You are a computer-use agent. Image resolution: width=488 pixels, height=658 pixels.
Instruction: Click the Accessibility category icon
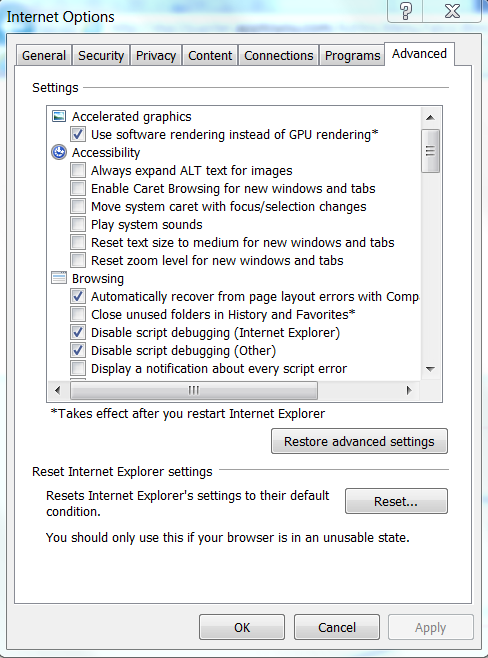(x=59, y=152)
